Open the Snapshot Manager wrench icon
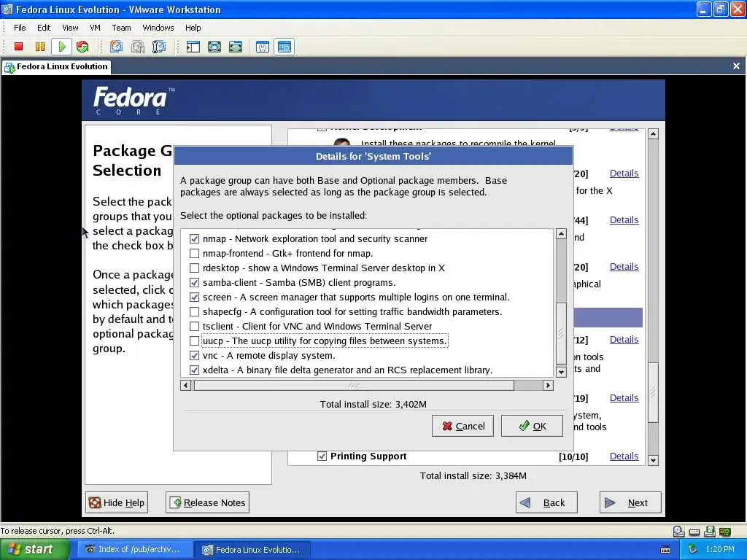 click(x=158, y=47)
